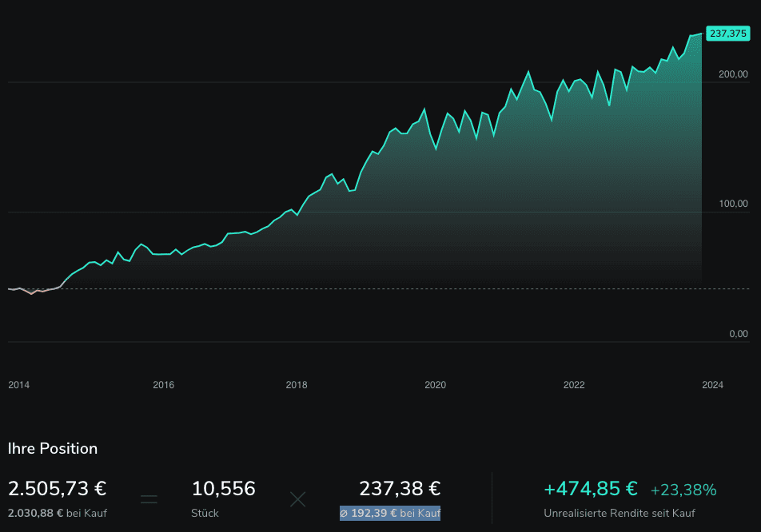
Task: Click the "Stück" label
Action: tap(205, 513)
